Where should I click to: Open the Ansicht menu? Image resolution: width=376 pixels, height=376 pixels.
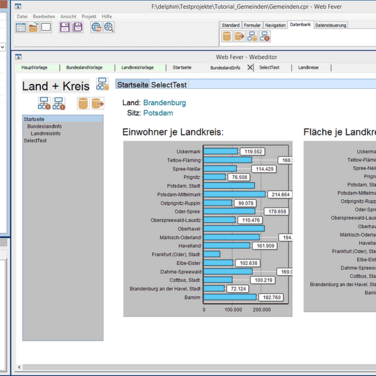point(68,16)
